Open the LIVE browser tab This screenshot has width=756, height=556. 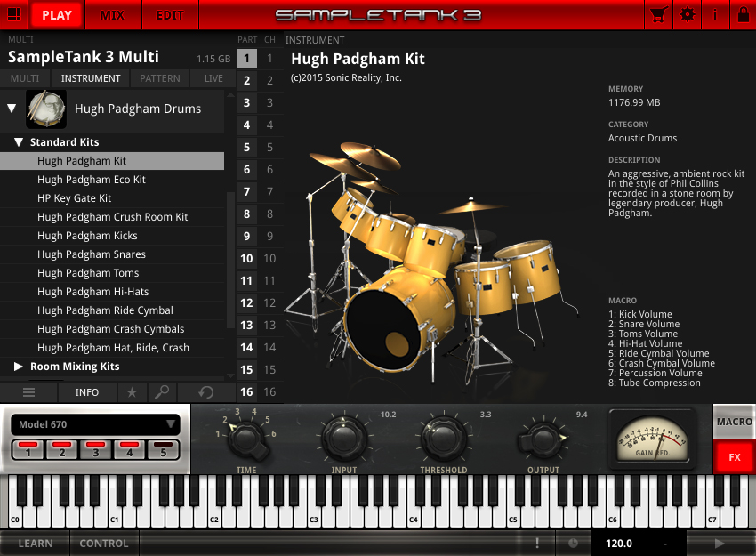click(213, 78)
